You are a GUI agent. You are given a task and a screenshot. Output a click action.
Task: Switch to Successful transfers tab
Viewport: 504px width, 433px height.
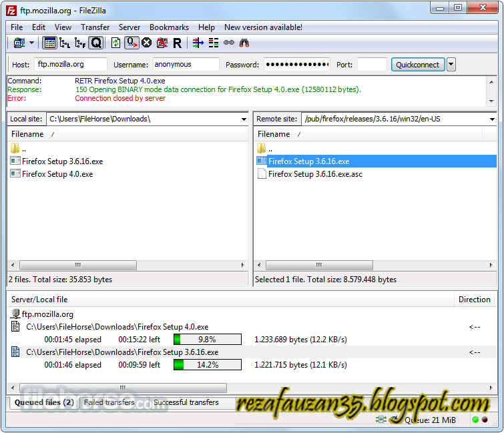pyautogui.click(x=186, y=402)
